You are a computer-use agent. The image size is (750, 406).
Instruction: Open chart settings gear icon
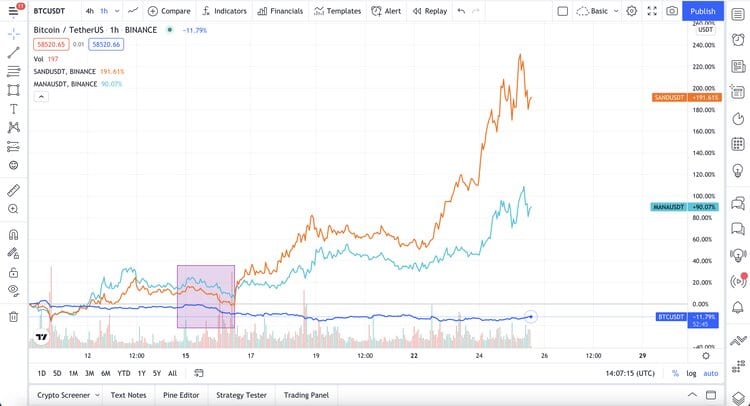[x=631, y=11]
